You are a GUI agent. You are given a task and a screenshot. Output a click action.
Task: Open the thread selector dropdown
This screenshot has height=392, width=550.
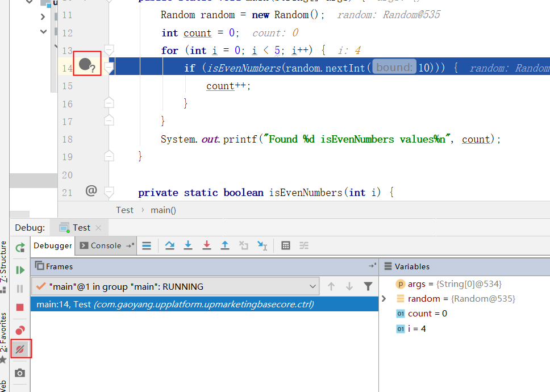click(x=176, y=286)
